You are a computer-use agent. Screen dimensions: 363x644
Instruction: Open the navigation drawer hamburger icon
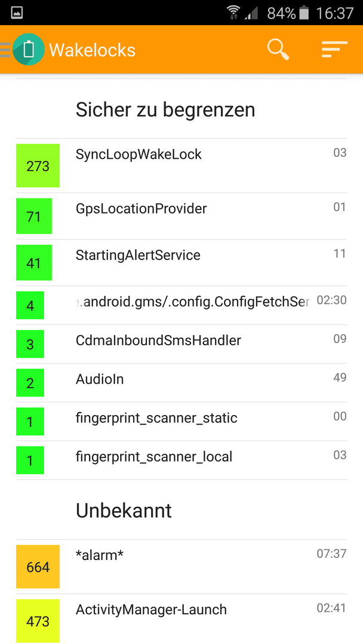[x=5, y=49]
